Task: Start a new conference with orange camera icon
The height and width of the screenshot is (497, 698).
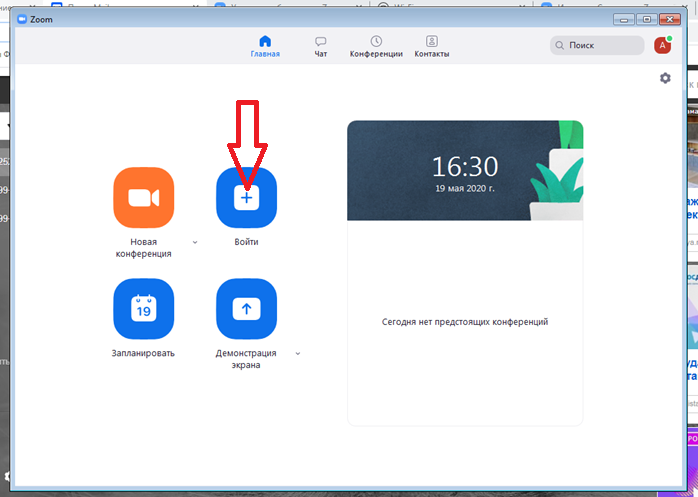Action: [143, 197]
